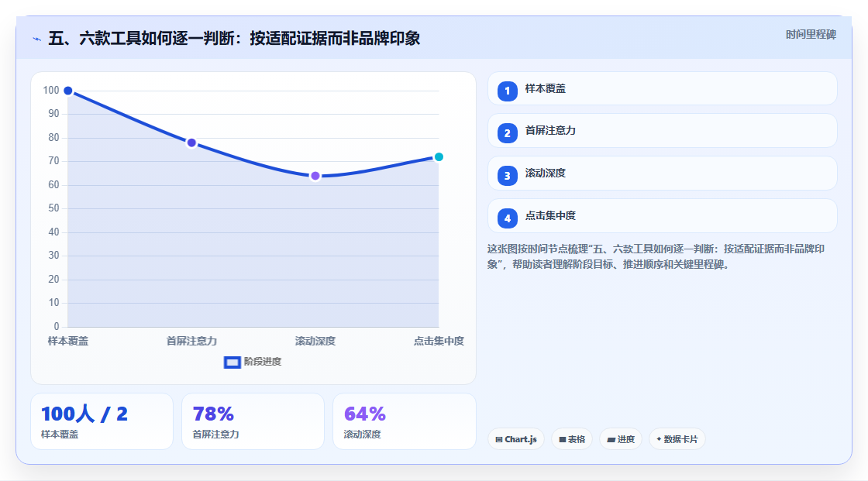Click the numbered badge 1 icon

point(507,91)
